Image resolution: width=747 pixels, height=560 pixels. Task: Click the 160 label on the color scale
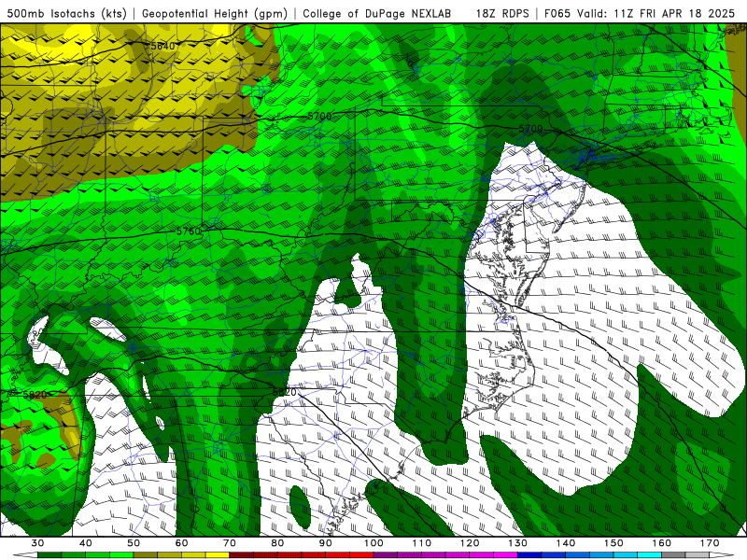(662, 543)
